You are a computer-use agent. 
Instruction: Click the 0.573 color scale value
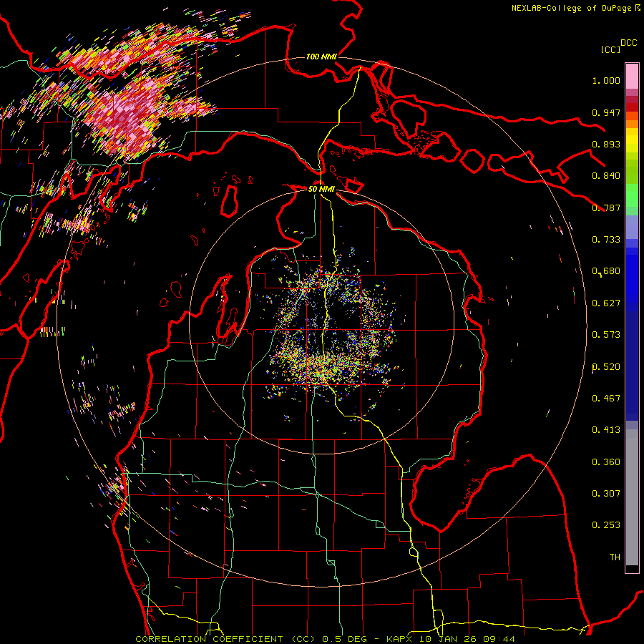[606, 335]
